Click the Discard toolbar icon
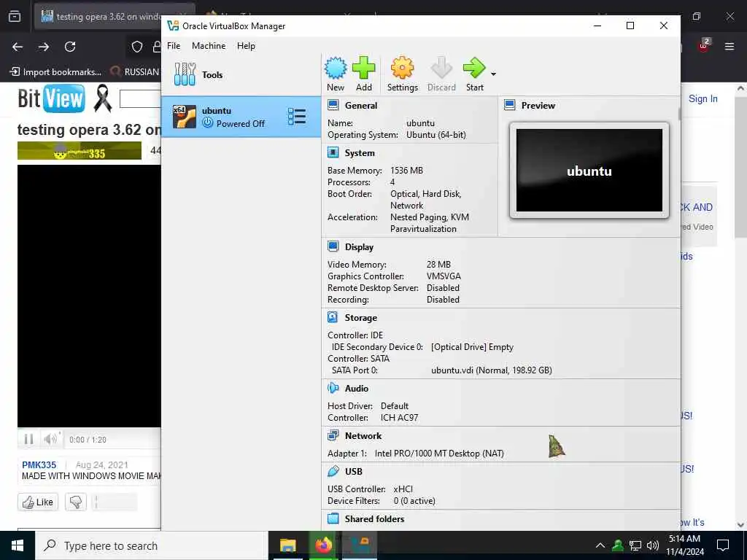Viewport: 747px width, 560px height. coord(441,69)
